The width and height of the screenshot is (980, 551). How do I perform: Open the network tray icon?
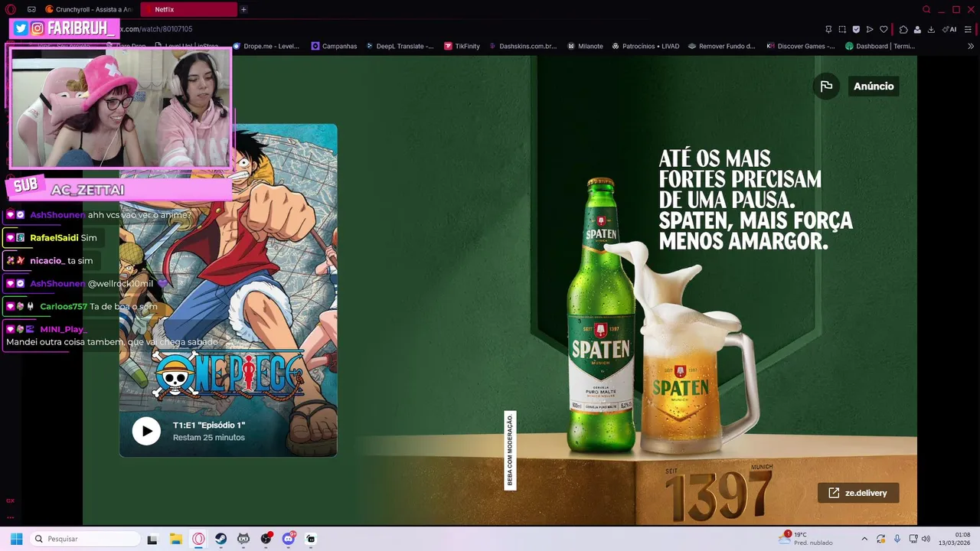pos(913,539)
